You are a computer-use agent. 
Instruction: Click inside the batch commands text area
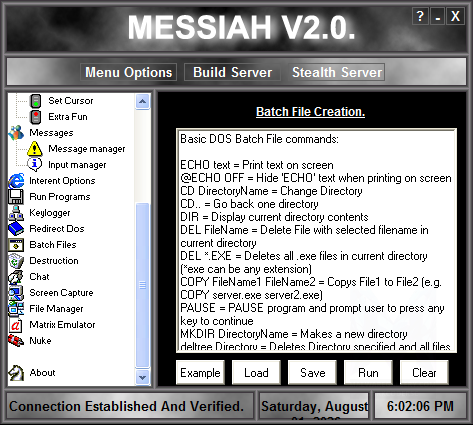[316, 241]
